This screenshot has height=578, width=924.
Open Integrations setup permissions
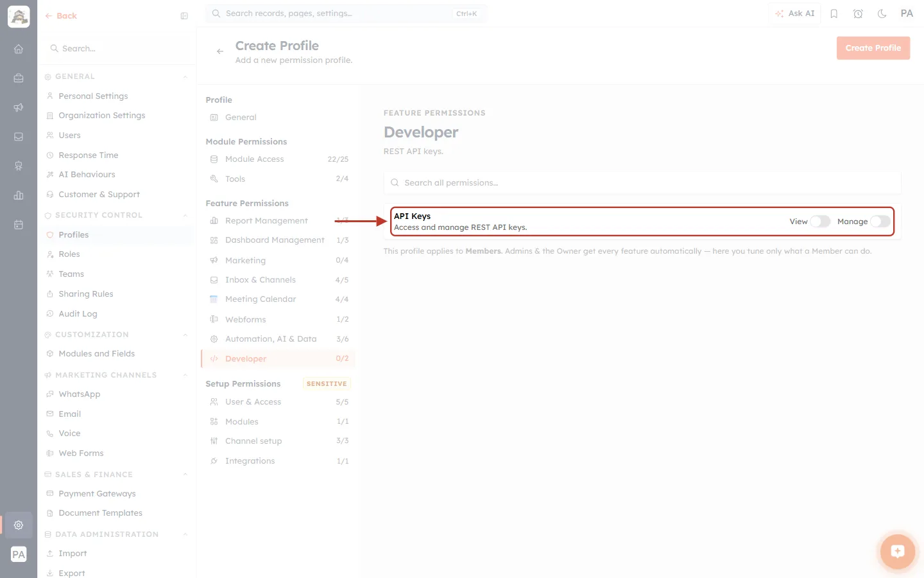278,461
